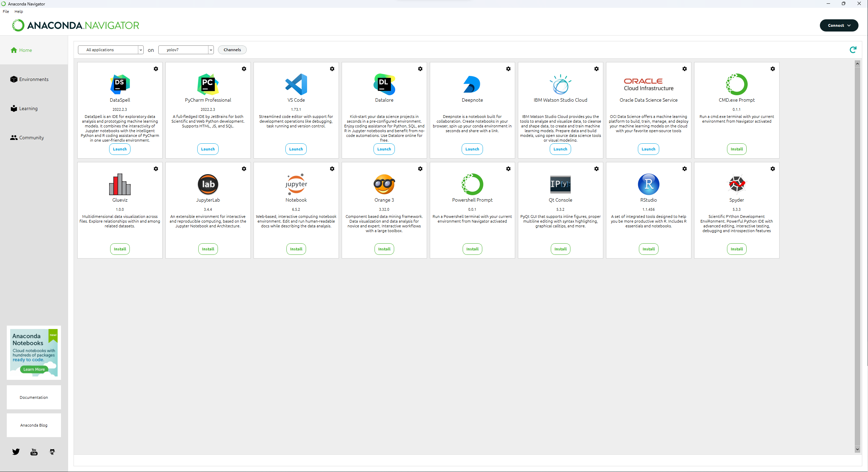Screen dimensions: 868x472
Task: Open the Anaconda Blog link
Action: 34,425
